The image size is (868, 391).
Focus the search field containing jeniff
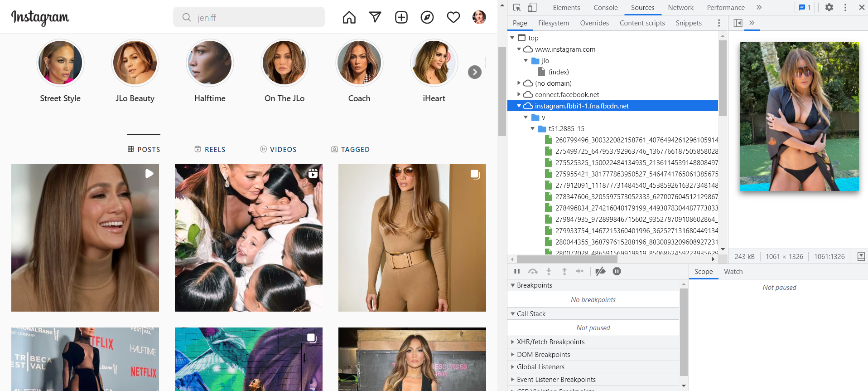click(249, 17)
